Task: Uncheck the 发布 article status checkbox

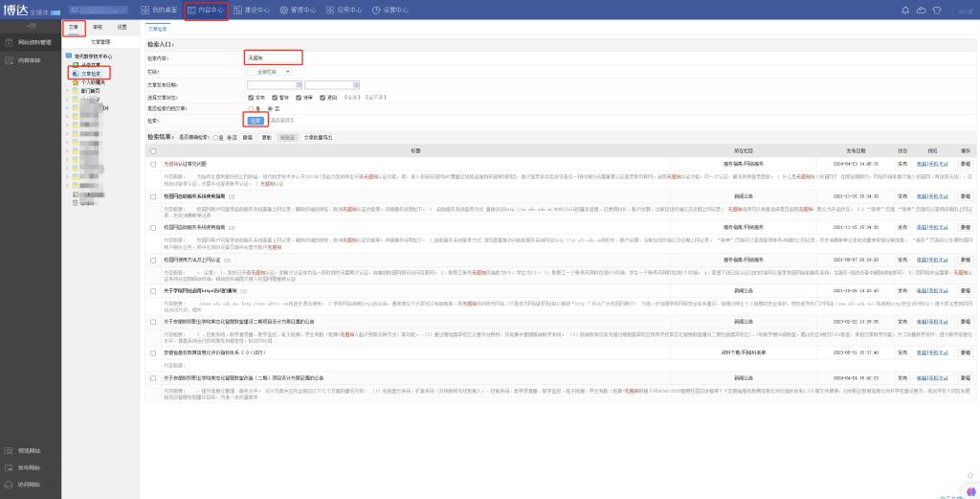Action: pos(250,97)
